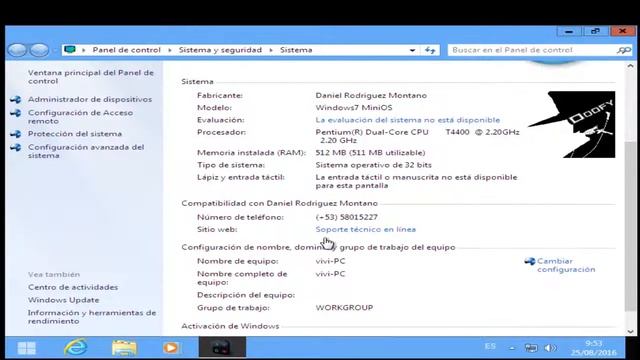Viewport: 640px width, 360px height.
Task: Select the active dark taskbar application
Action: tap(222, 347)
